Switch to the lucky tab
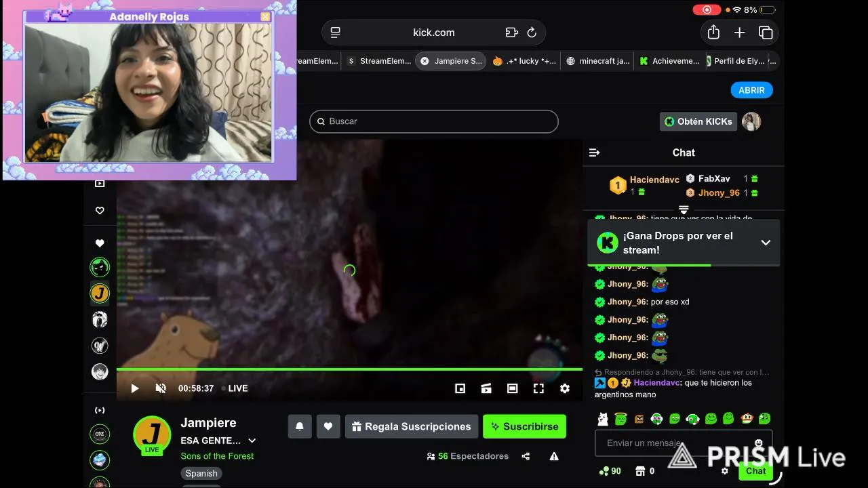The width and height of the screenshot is (868, 488). coord(524,61)
